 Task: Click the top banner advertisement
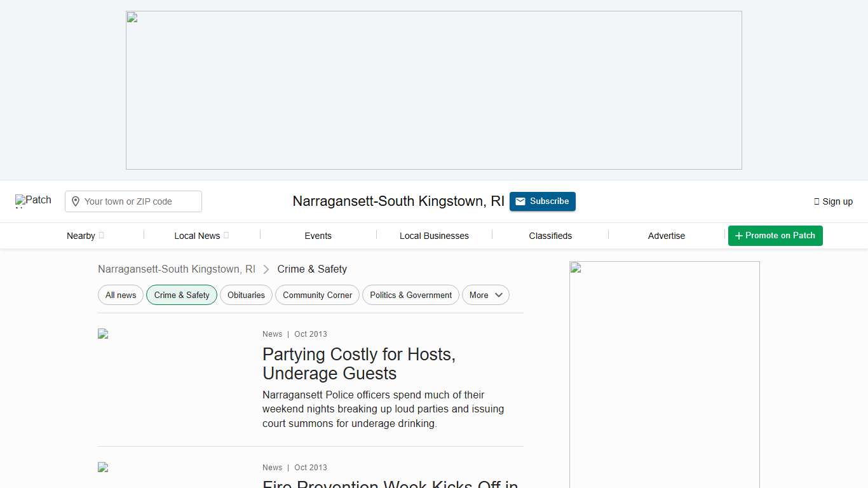(x=433, y=90)
